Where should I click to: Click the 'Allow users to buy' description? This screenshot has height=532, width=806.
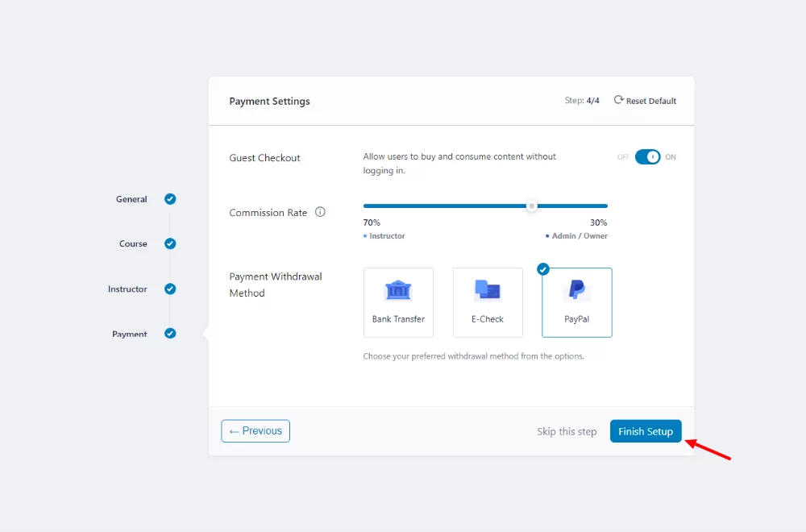[459, 164]
